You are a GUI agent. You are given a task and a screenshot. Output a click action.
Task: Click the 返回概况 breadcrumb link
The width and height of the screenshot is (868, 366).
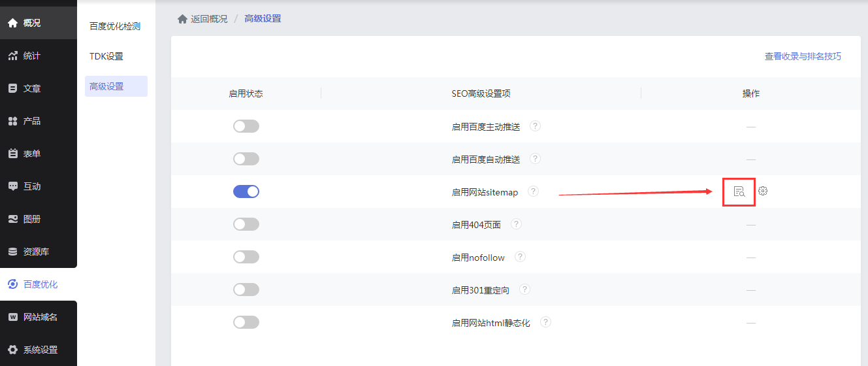[x=209, y=19]
